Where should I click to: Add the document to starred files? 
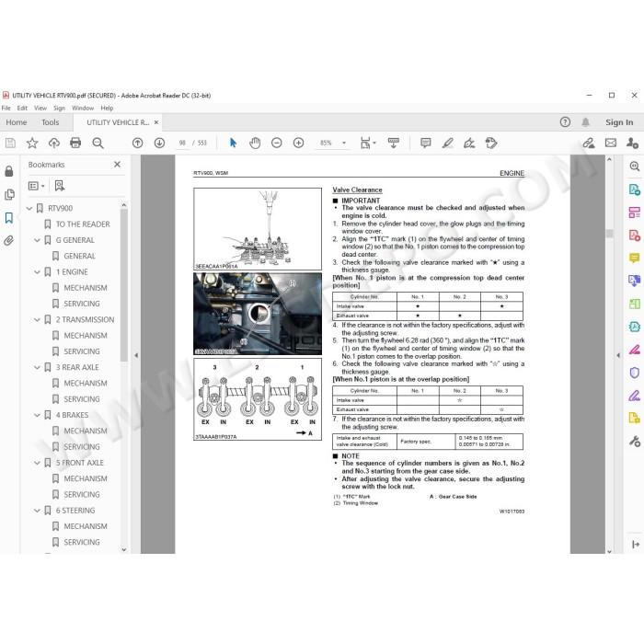point(32,143)
